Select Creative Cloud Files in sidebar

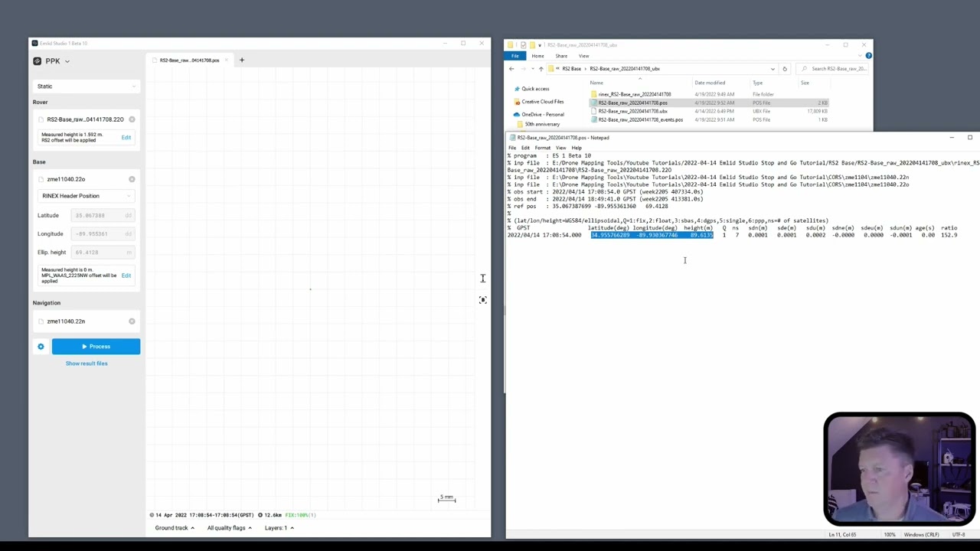(x=542, y=102)
